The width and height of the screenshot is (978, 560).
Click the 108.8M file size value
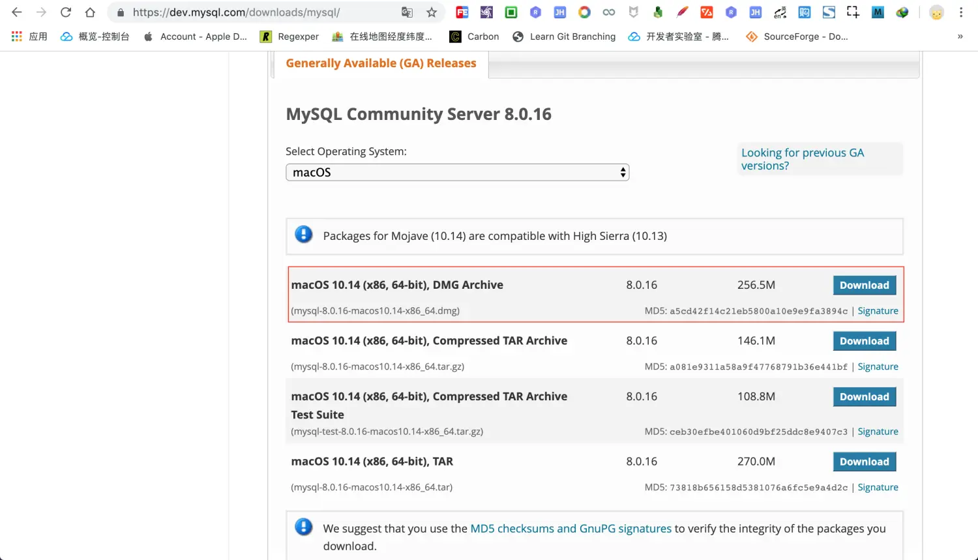click(x=756, y=396)
